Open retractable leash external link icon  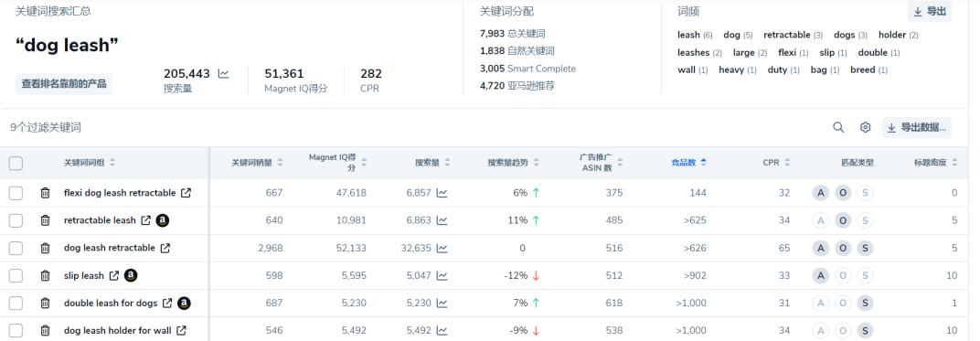click(145, 220)
